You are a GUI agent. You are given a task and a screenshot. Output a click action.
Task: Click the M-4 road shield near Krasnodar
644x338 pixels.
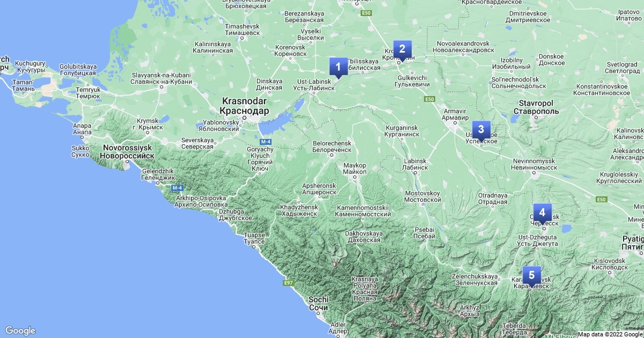pos(273,141)
